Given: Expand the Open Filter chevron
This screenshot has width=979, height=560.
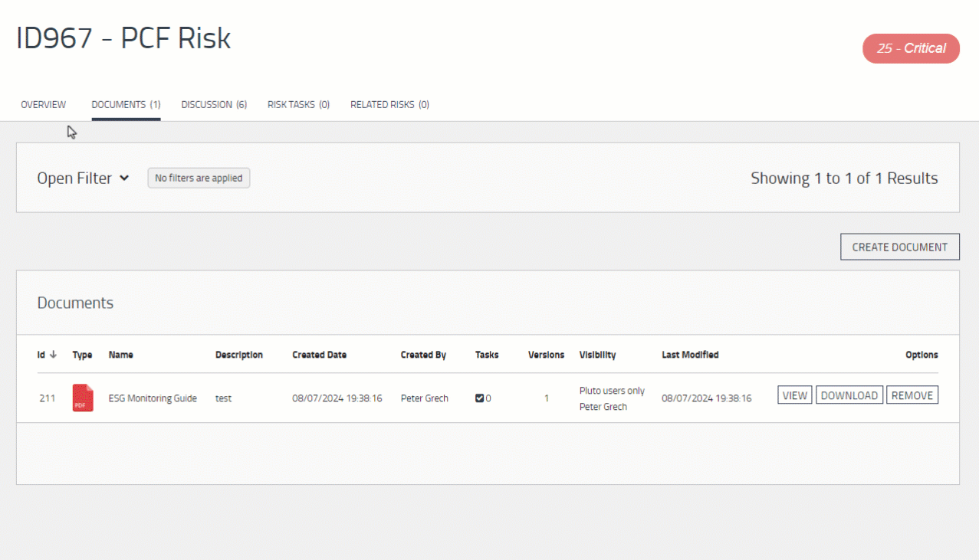Looking at the screenshot, I should (124, 178).
